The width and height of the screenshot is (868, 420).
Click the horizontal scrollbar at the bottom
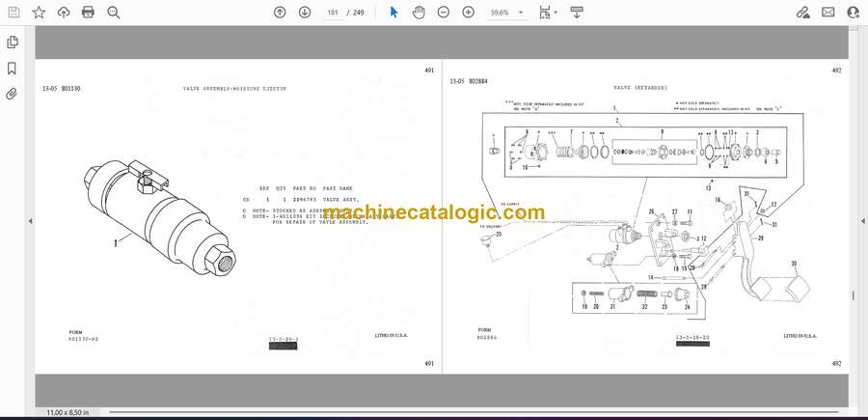coord(474,411)
